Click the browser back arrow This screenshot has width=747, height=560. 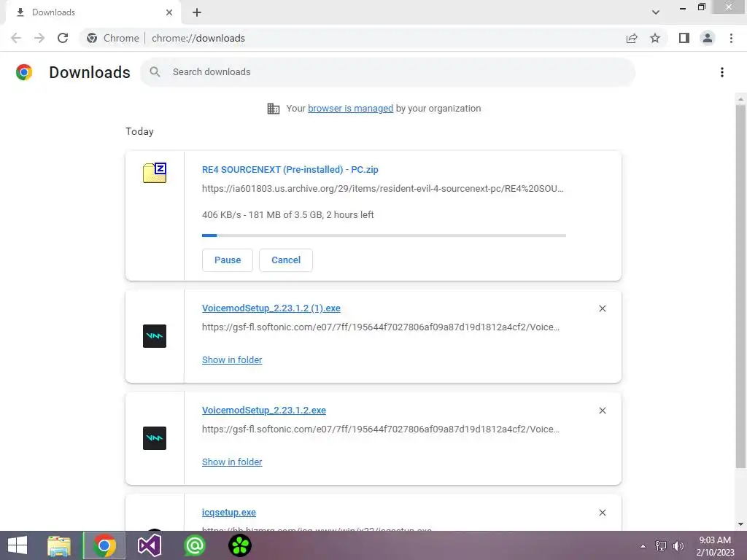pos(16,38)
